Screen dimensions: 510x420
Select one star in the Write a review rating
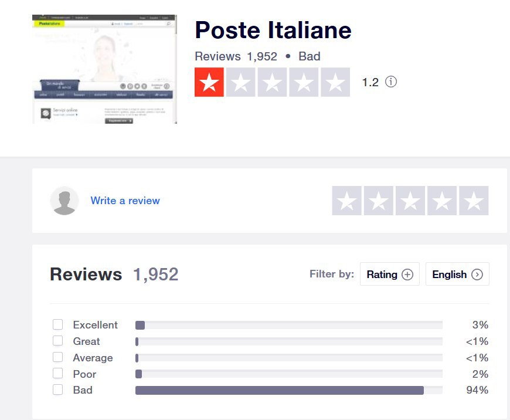coord(346,201)
